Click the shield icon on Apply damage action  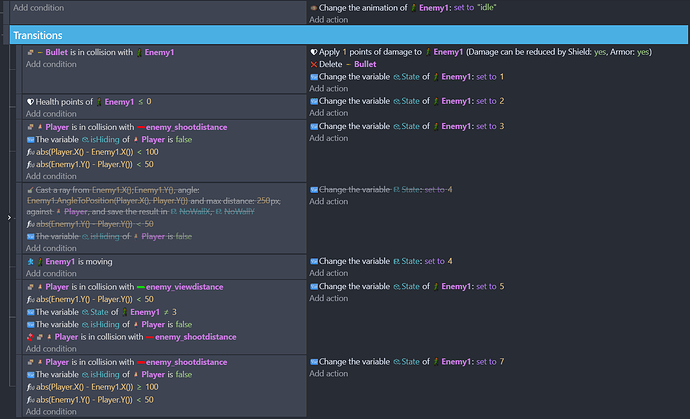315,51
